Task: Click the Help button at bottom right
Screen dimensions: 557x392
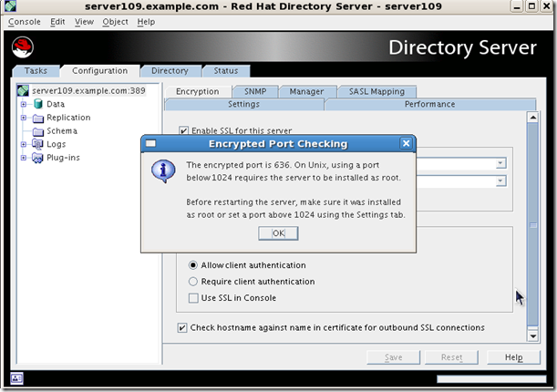Action: coord(513,357)
